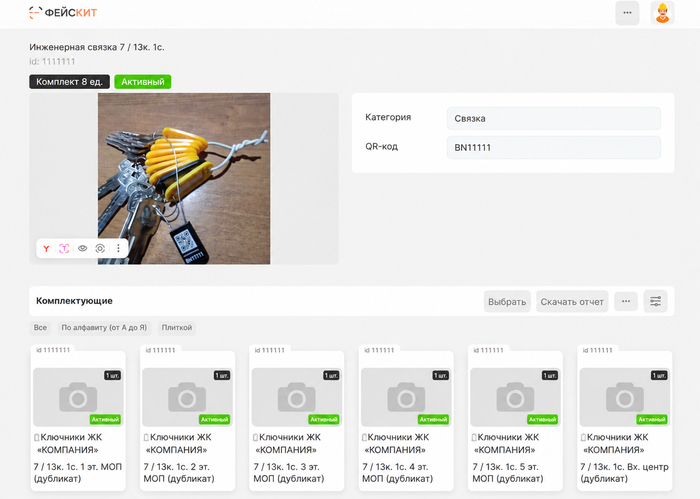The image size is (700, 499).
Task: Click text 7 / 13к. 1с. 2 эт. МОП (дубликат)
Action: (179, 473)
